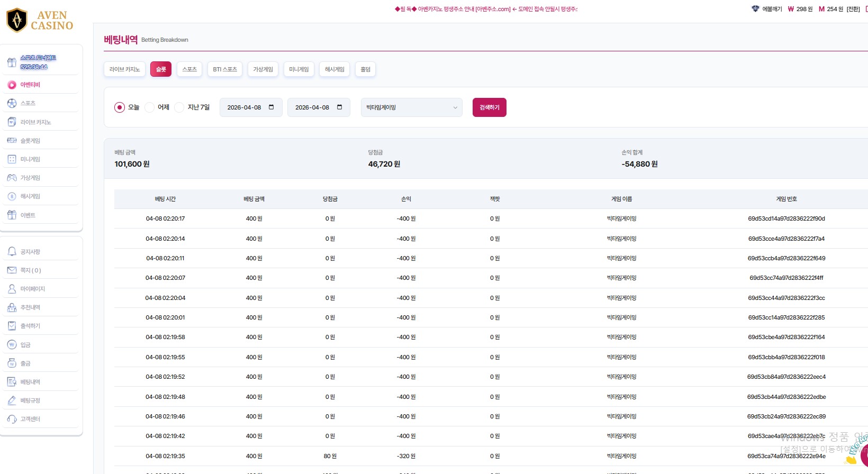Click the 공지사항 bell icon
This screenshot has height=474, width=868.
12,252
